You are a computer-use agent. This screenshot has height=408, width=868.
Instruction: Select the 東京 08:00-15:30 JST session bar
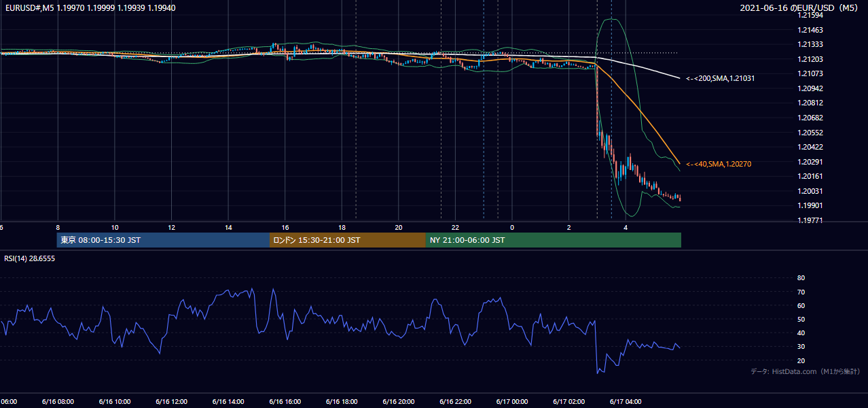pos(164,240)
